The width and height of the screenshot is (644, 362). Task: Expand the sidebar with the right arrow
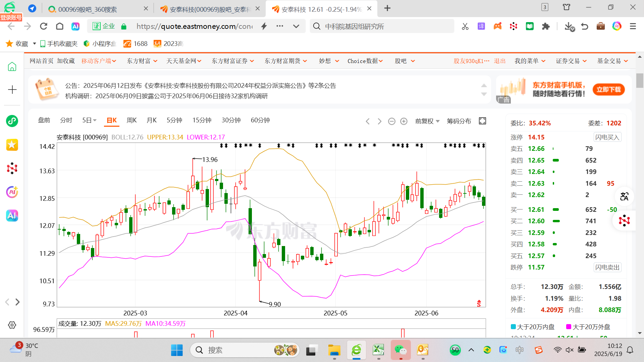(x=18, y=302)
